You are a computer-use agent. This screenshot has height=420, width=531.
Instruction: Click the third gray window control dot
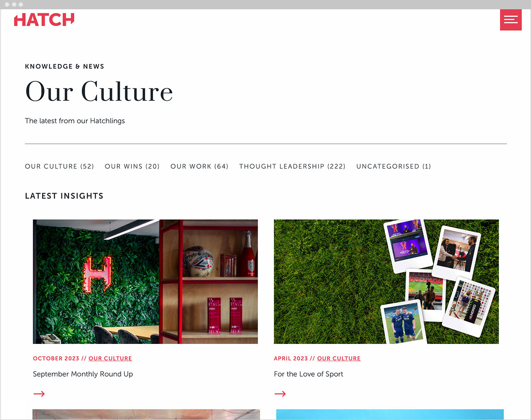tap(21, 4)
